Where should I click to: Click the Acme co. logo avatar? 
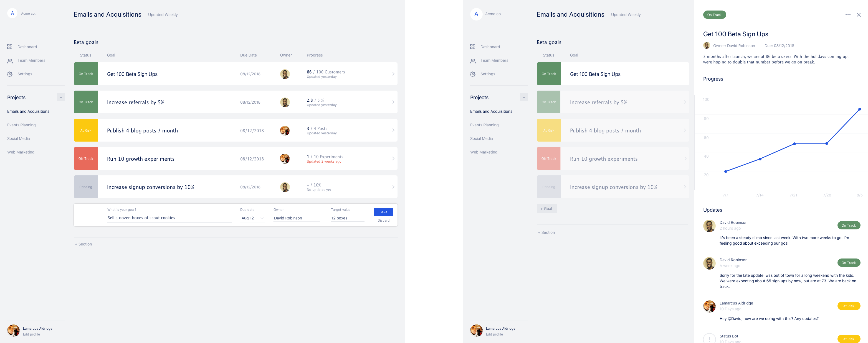click(12, 14)
